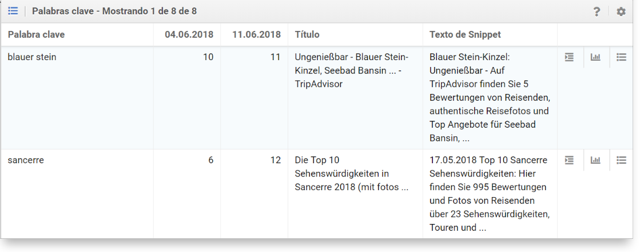Click the indented-list icon in blauer stein row
Image resolution: width=644 pixels, height=252 pixels.
point(569,57)
